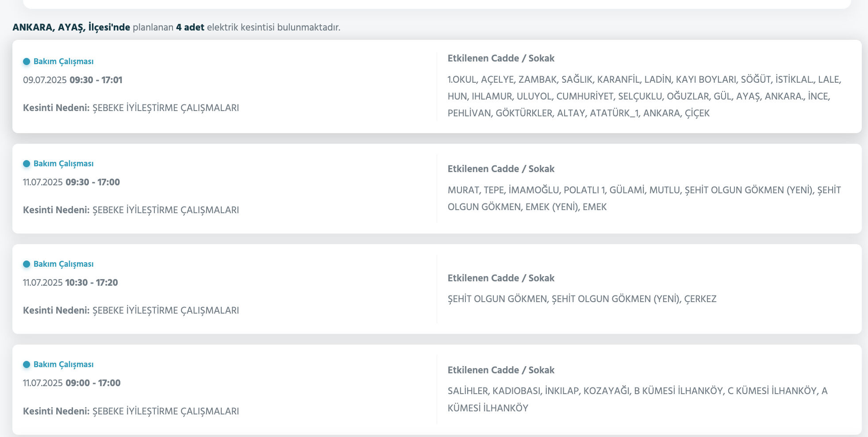Select the 11.07.2025 10:30 - 17:20 time text

pyautogui.click(x=70, y=283)
